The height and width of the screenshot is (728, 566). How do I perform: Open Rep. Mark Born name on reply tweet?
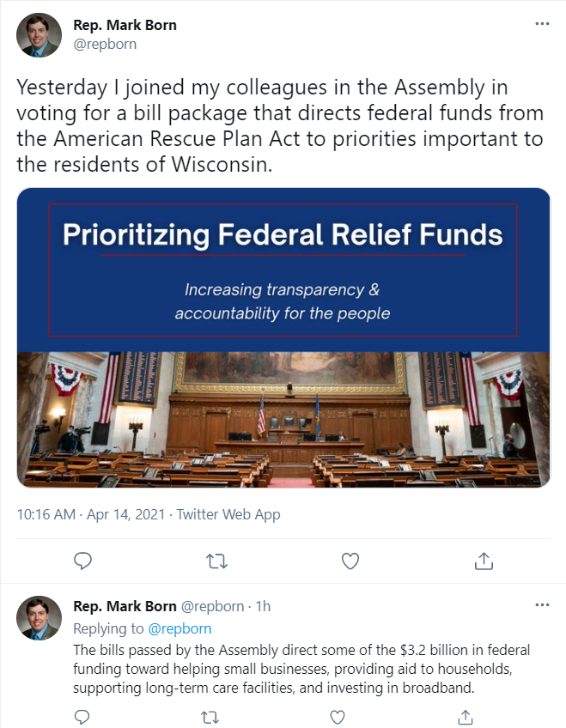coord(125,606)
